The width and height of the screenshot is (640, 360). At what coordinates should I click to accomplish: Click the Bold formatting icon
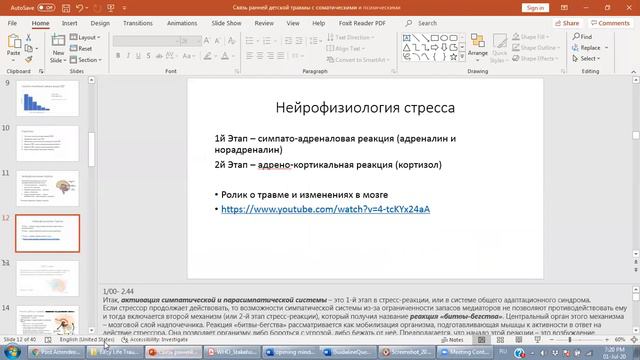[x=118, y=56]
